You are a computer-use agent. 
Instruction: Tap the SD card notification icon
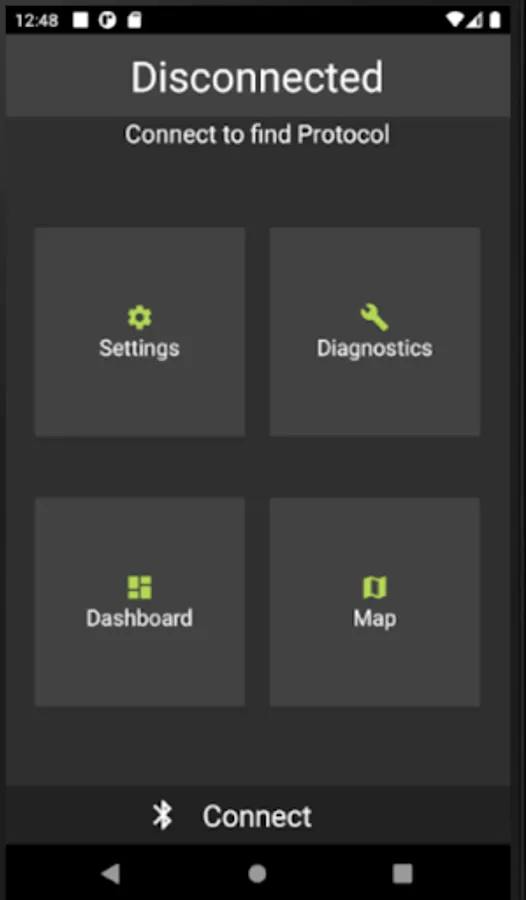pyautogui.click(x=134, y=20)
